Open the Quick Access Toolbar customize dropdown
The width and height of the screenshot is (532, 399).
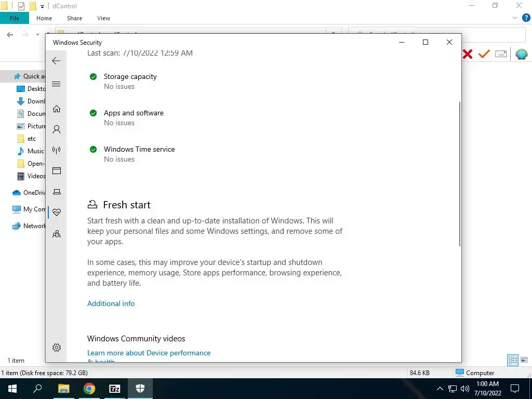tap(42, 6)
